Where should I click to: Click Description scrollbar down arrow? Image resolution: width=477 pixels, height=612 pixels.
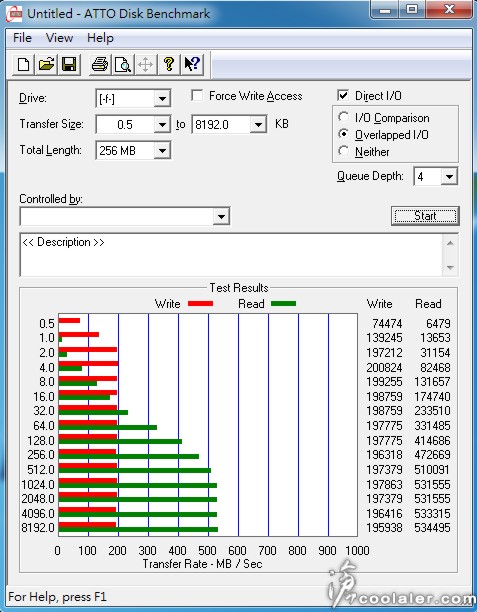tap(450, 268)
